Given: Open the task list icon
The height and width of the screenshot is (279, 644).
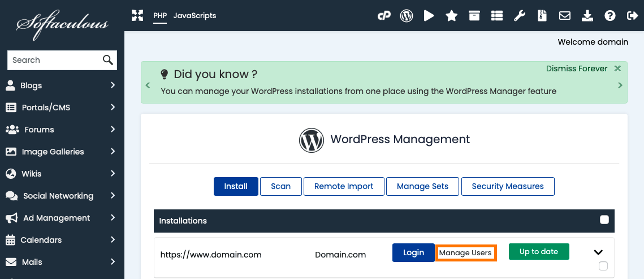Looking at the screenshot, I should 497,16.
